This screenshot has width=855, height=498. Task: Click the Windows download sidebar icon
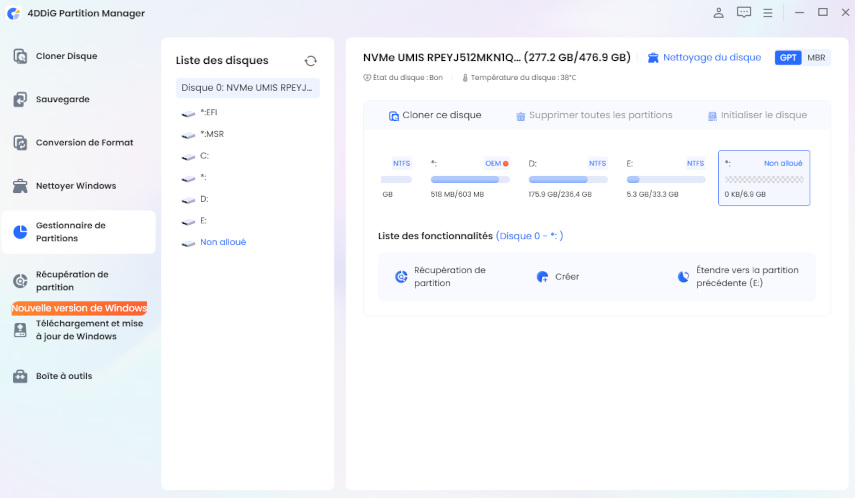[x=20, y=330]
